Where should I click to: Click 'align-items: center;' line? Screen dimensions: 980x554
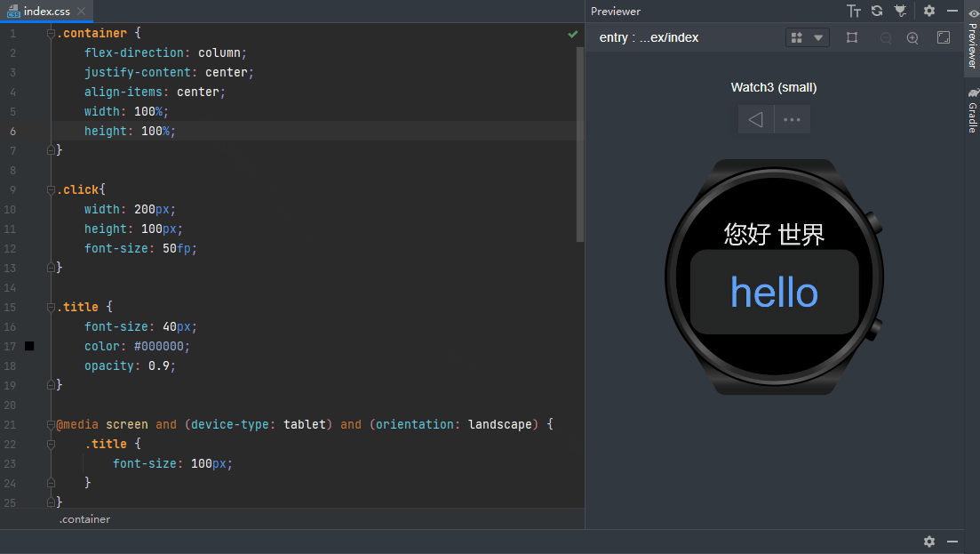point(155,92)
